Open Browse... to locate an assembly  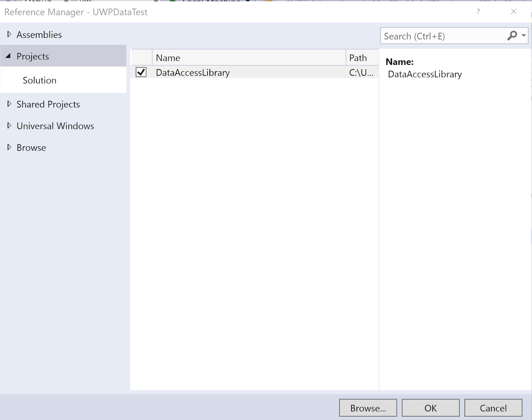point(368,408)
